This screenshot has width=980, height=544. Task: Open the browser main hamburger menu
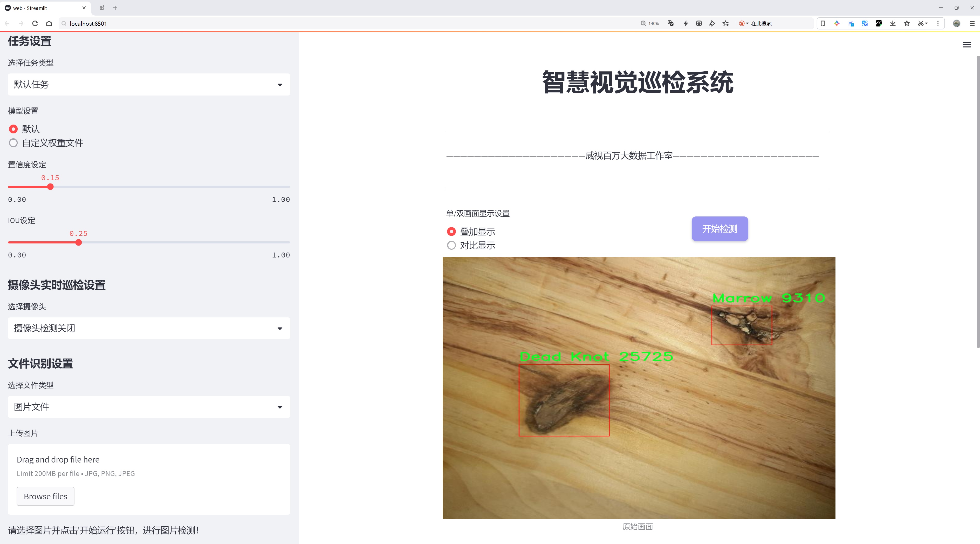coord(972,24)
